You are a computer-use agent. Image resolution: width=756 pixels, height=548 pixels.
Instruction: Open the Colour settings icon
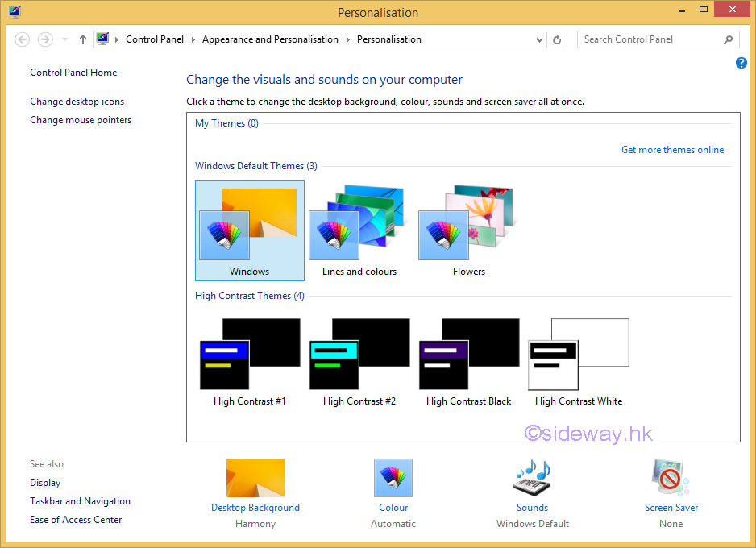click(393, 478)
